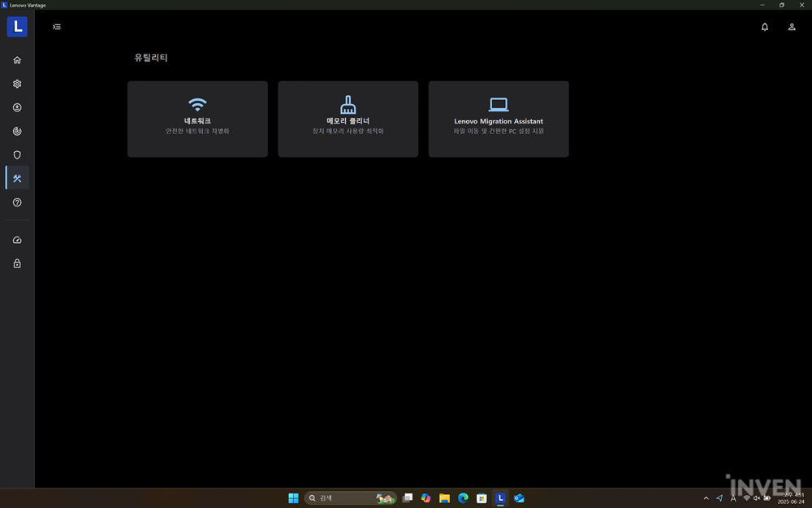This screenshot has width=812, height=508.
Task: Open device settings gear in sidebar
Action: point(17,84)
